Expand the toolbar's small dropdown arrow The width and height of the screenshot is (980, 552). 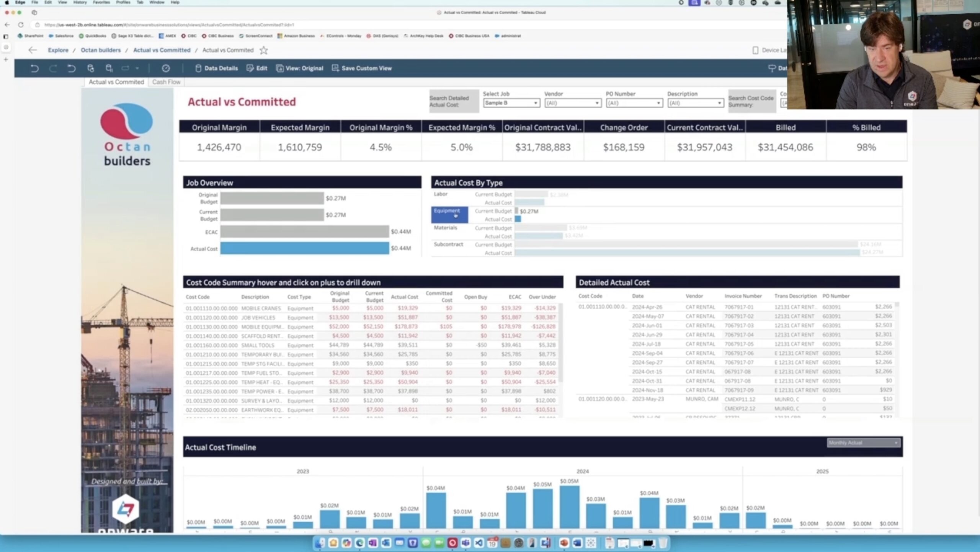pos(137,69)
